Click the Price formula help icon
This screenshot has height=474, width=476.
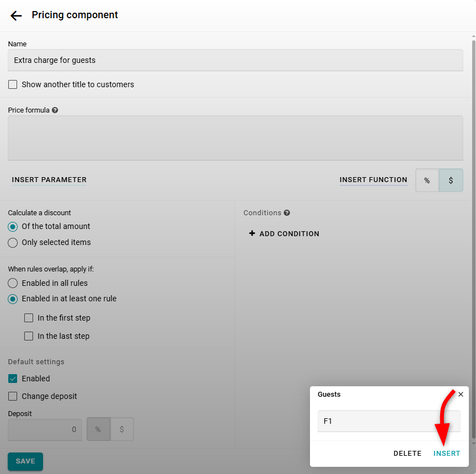[55, 110]
